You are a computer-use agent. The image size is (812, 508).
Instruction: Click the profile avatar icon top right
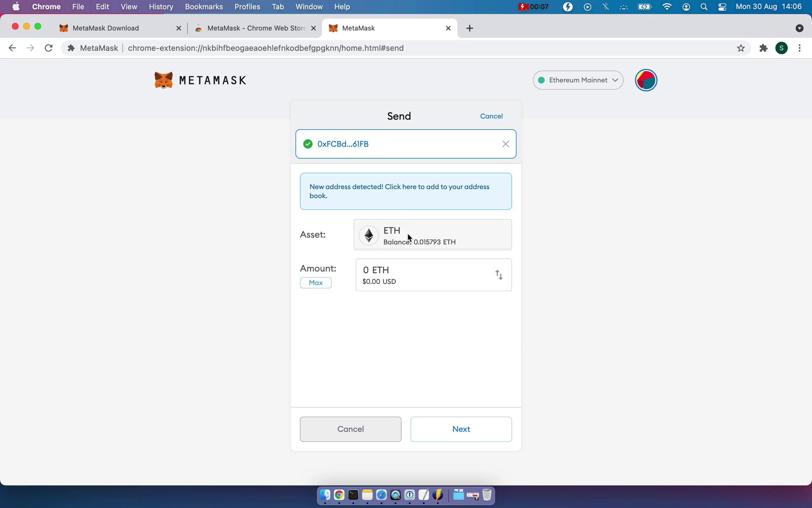point(646,80)
